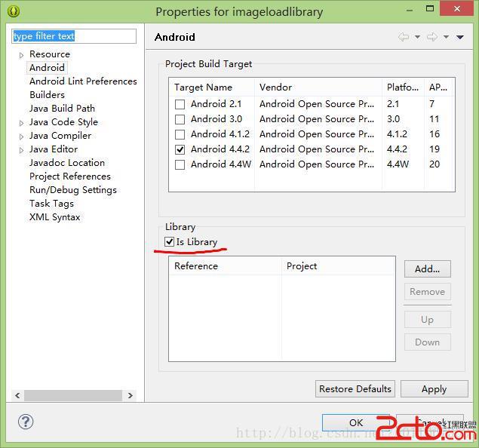This screenshot has height=448, width=479.
Task: Click API level 11 cell
Action: click(434, 119)
